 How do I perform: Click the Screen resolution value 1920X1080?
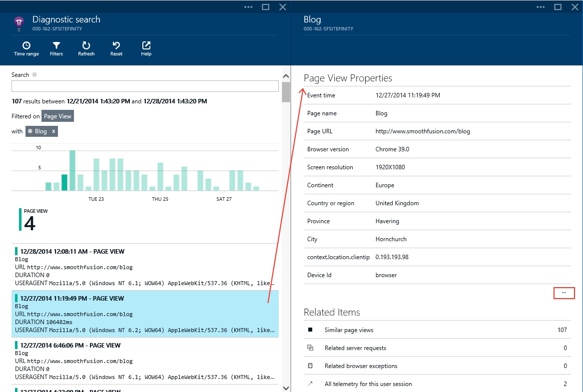(x=390, y=167)
